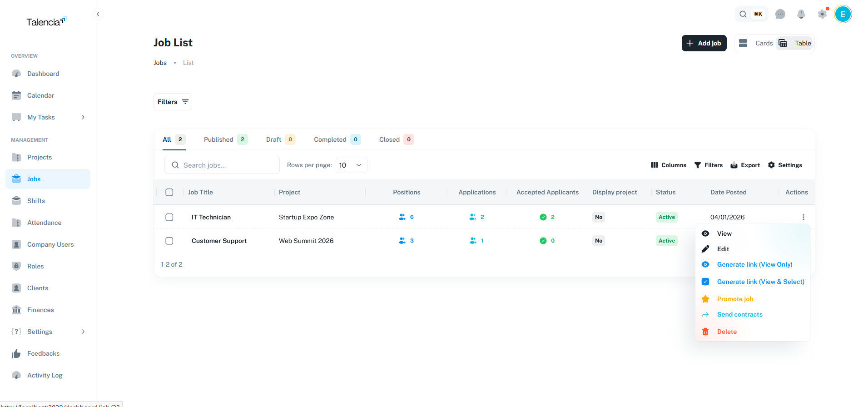Toggle the select-all header checkbox
Screen dimensions: 868x407
coord(169,192)
